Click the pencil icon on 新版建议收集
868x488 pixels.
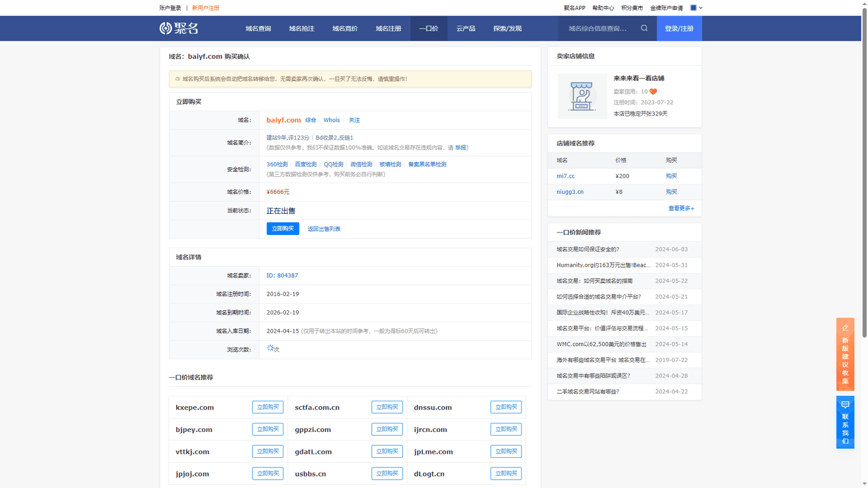coord(845,328)
